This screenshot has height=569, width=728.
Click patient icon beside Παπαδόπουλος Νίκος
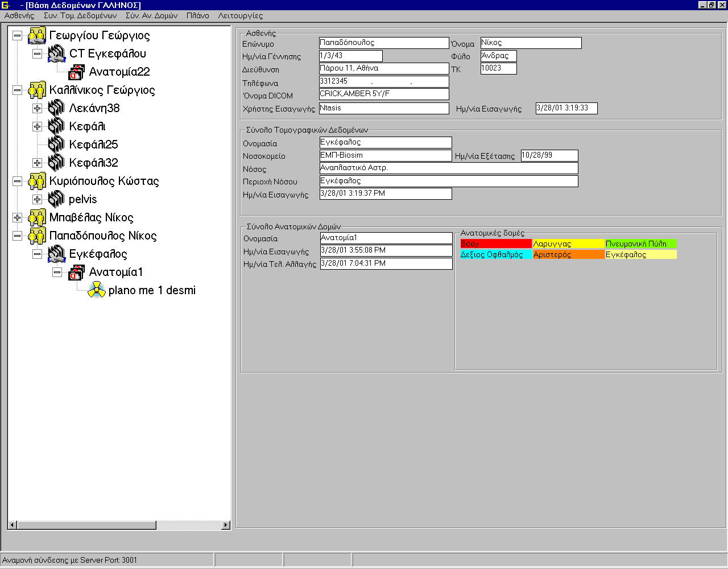click(37, 236)
